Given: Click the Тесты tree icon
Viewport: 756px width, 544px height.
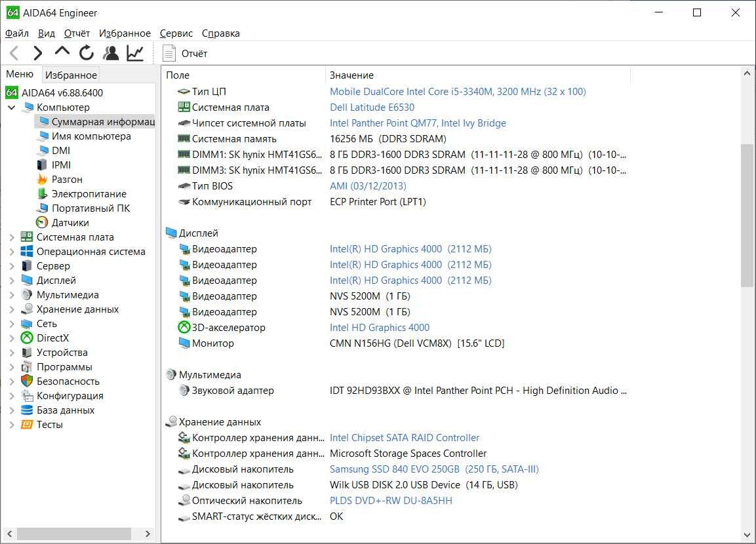Looking at the screenshot, I should [26, 425].
